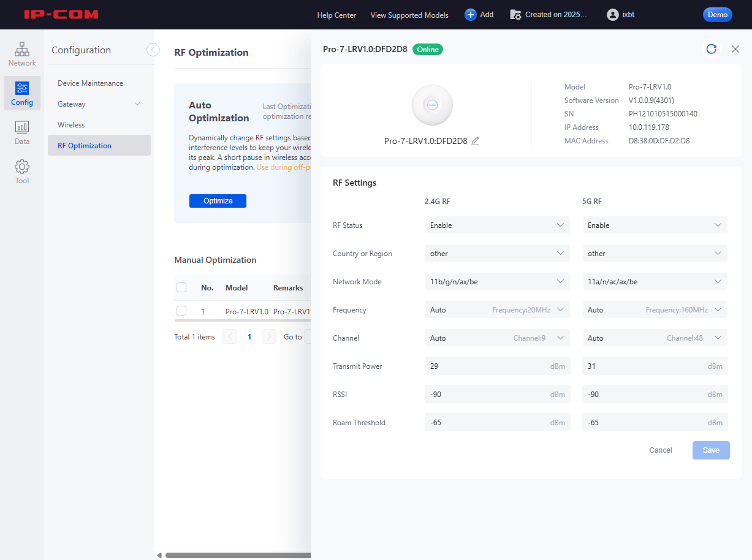Screen dimensions: 752x560
Task: Open the Network section icon
Action: [22, 48]
